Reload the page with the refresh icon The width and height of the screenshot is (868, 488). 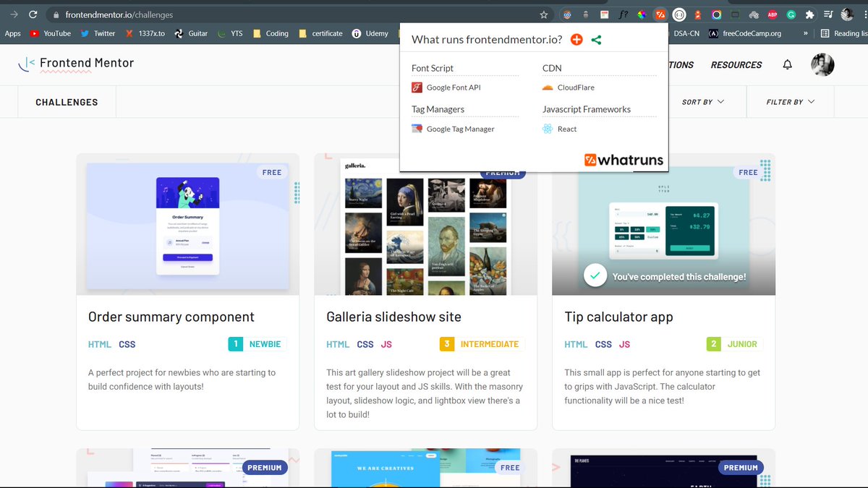[33, 14]
